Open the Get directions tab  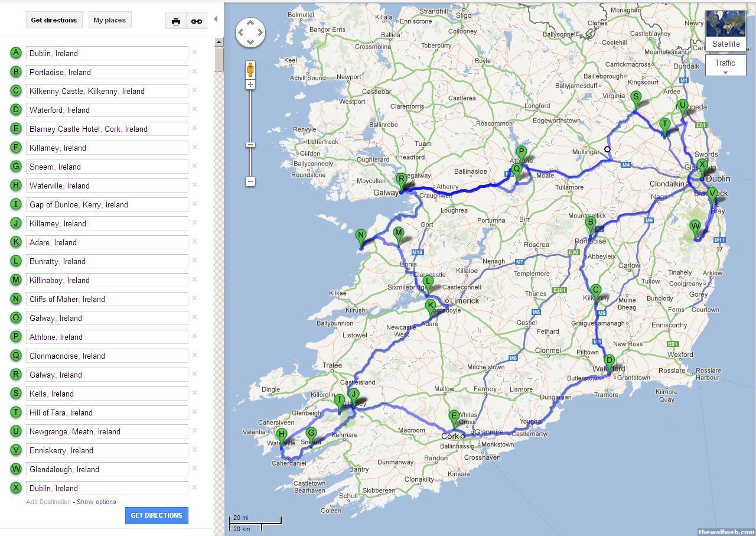point(54,20)
